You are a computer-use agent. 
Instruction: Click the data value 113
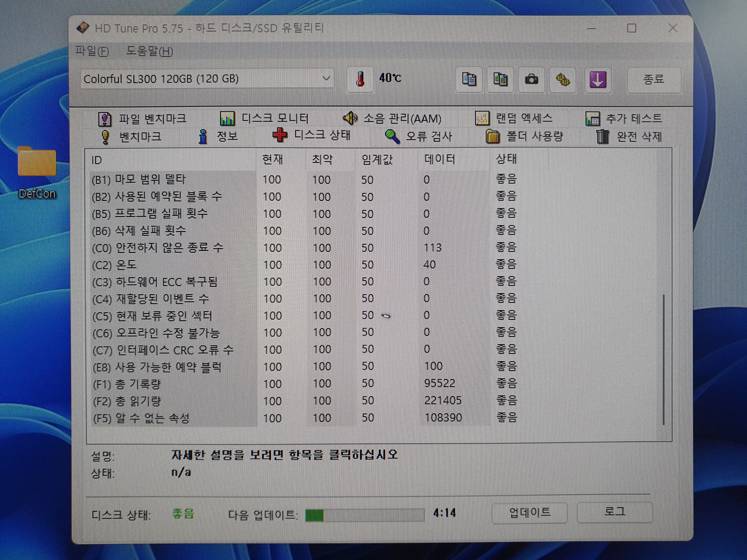tap(433, 247)
